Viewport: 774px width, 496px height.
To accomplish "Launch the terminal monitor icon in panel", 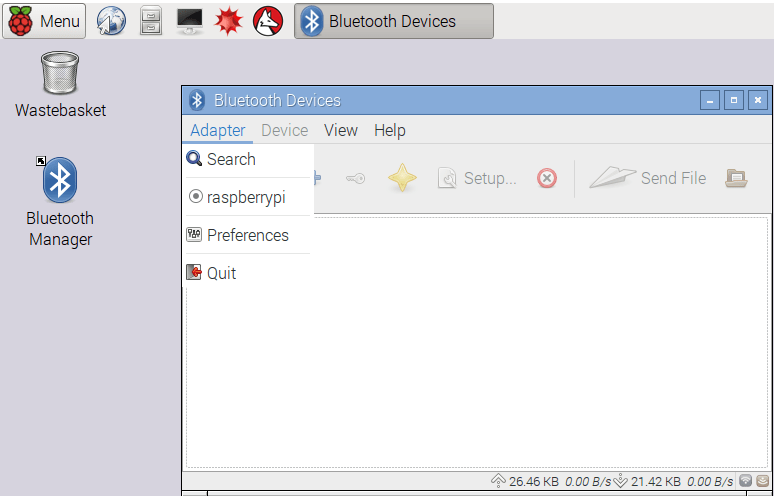I will pyautogui.click(x=190, y=21).
